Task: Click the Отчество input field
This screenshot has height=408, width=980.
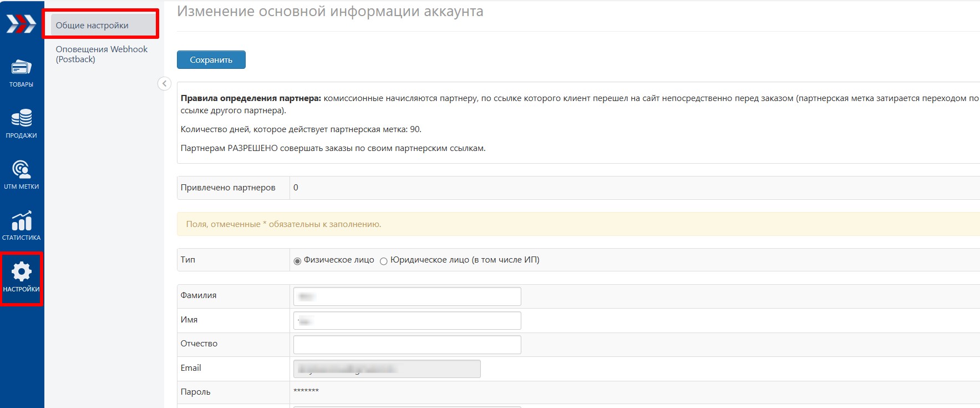Action: pos(407,345)
